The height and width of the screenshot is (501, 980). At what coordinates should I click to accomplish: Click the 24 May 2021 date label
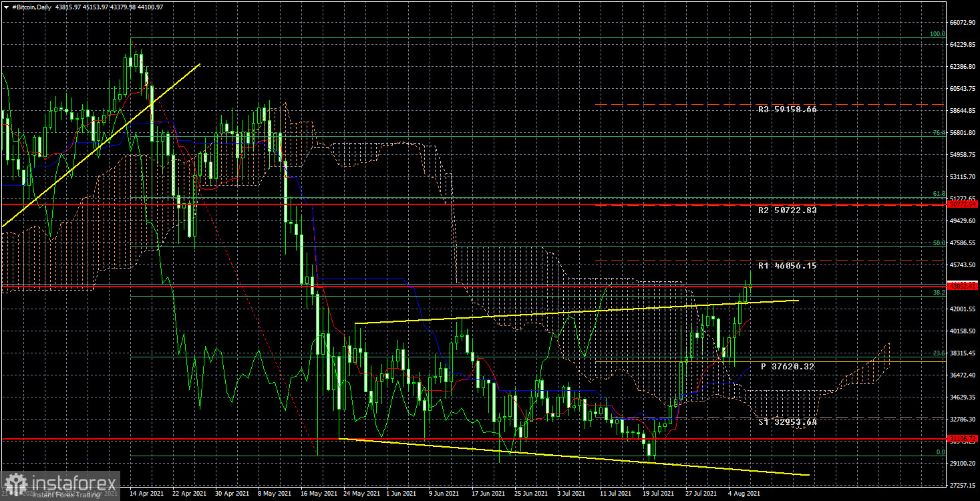pyautogui.click(x=360, y=494)
